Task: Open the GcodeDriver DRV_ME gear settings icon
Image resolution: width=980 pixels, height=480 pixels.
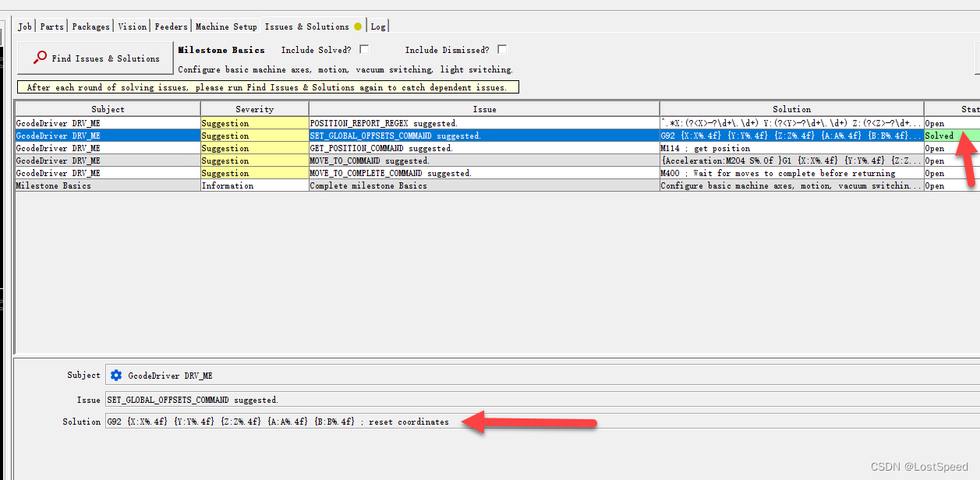Action: click(115, 375)
